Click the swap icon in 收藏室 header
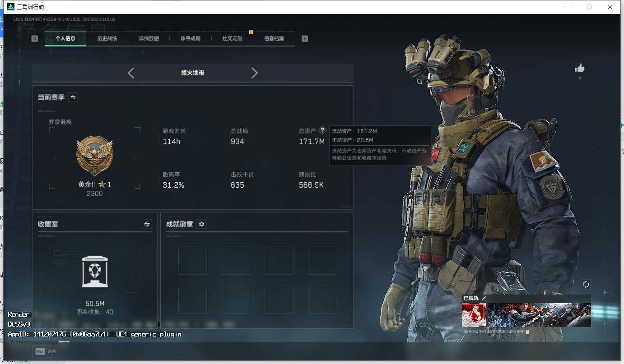Viewport: 624px width, 364px height. tap(147, 224)
